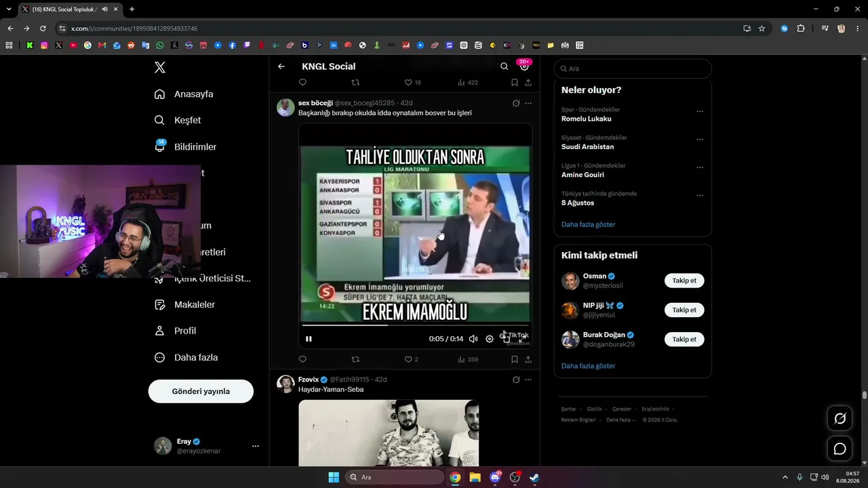
Task: Mute the video with the speaker icon
Action: [x=473, y=339]
